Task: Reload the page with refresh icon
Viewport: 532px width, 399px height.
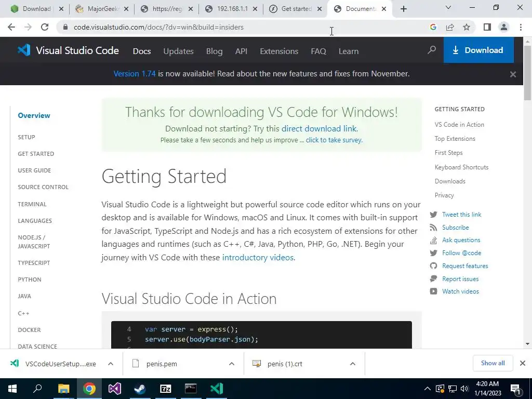Action: point(45,27)
